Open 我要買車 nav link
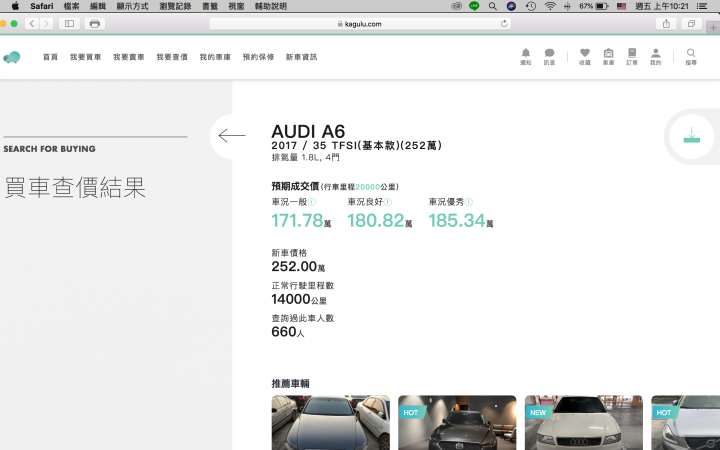The width and height of the screenshot is (720, 450). [85, 57]
